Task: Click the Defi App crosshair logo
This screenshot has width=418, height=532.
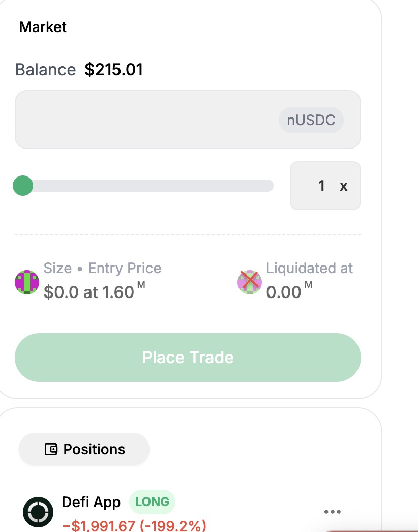Action: [x=38, y=512]
